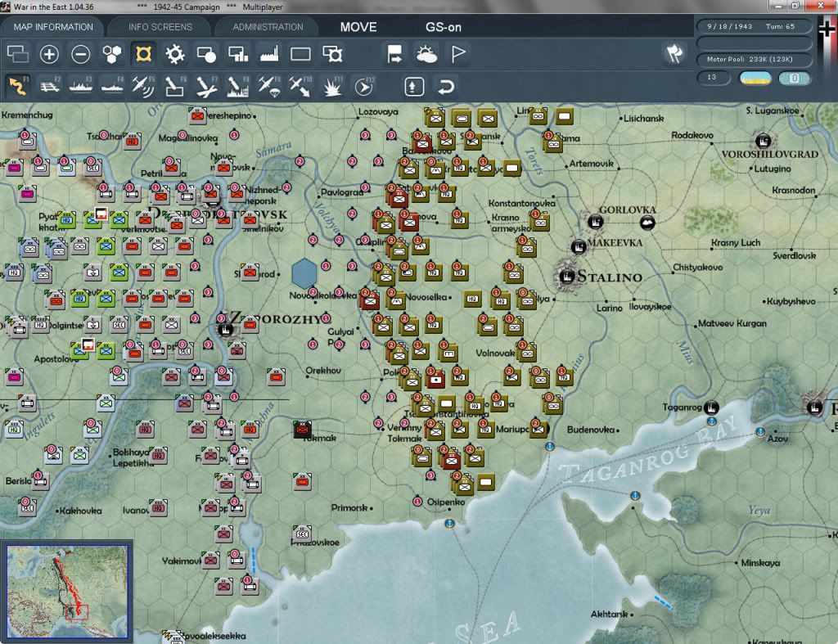This screenshot has height=644, width=838.
Task: Click the Akhtarsk town label
Action: 609,614
